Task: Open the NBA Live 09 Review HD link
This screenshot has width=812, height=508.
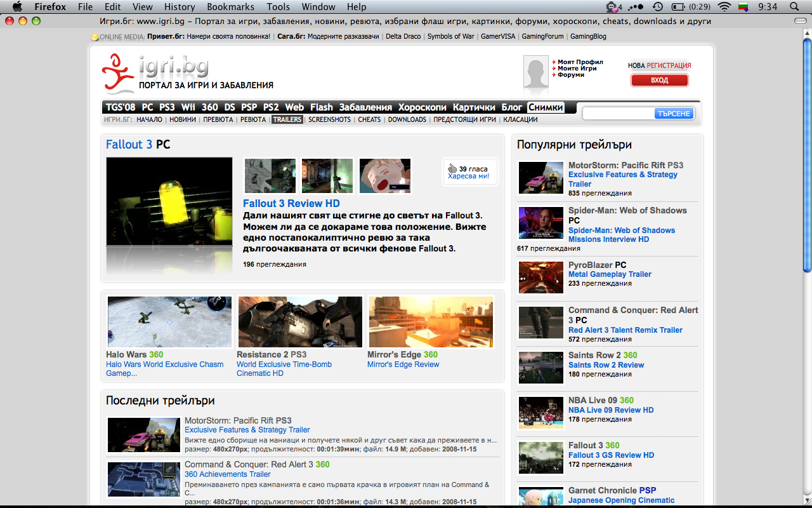Action: click(611, 410)
